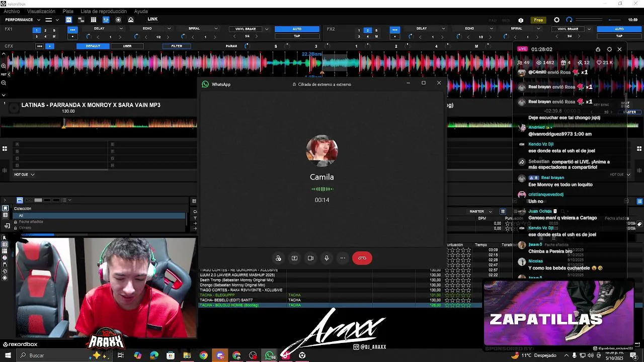Open FX2 VINYL BRAKE release FX dropdown
644x362 pixels.
point(589,29)
